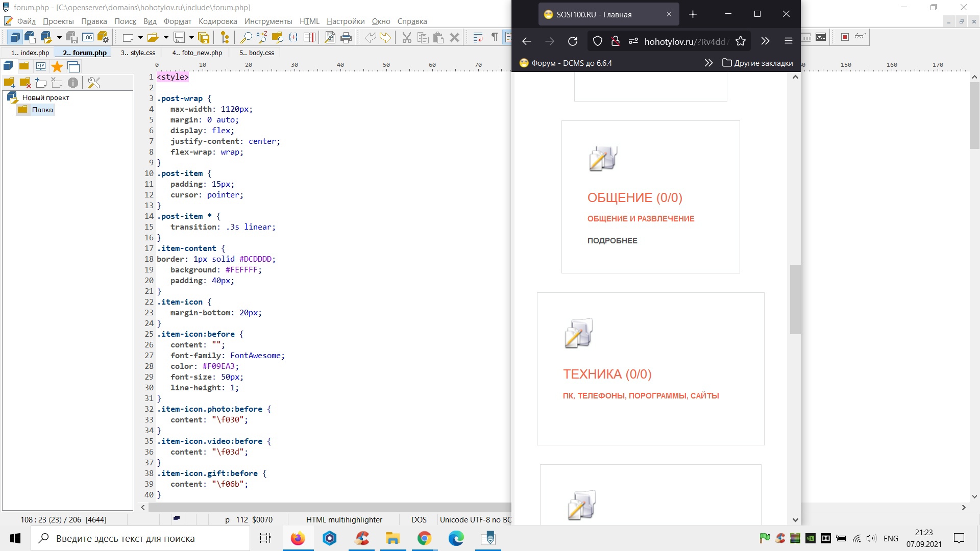Click the Save All toolbar icon

(204, 37)
